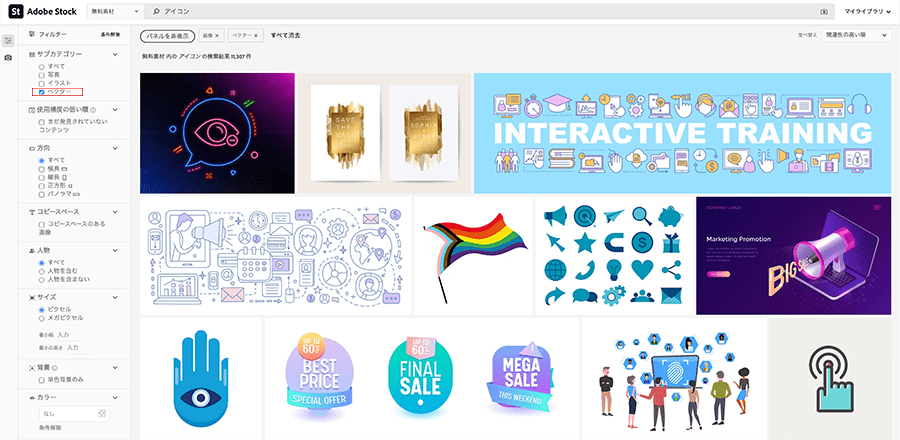Image resolution: width=900 pixels, height=440 pixels.
Task: Click パネルを非表示 button
Action: 167,36
